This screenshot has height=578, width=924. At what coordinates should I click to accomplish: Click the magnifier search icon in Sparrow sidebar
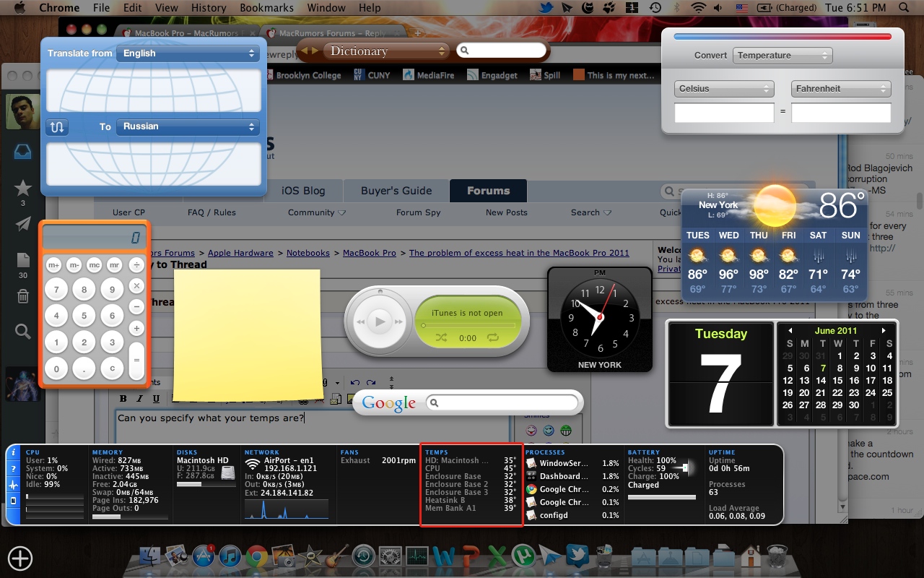23,332
